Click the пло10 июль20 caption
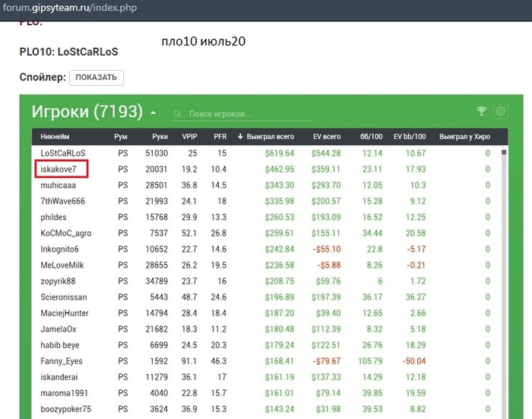 (204, 41)
